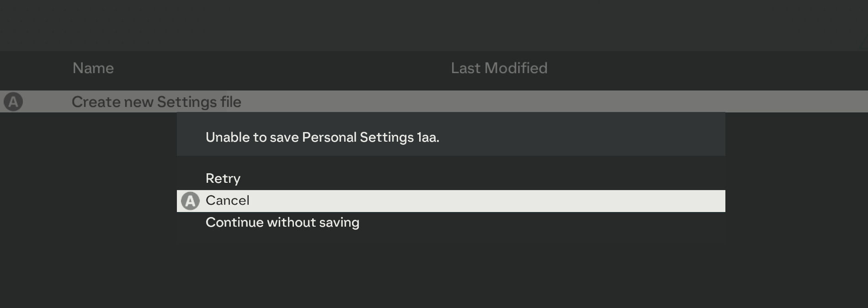Click the A button icon beside Cancel
Screen dimensions: 868x308
[x=190, y=201]
